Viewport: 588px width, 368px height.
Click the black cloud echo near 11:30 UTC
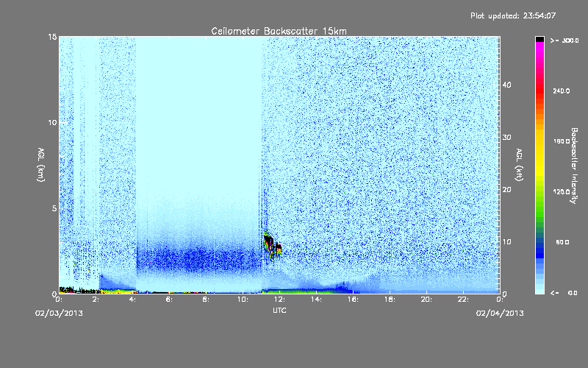pos(271,246)
